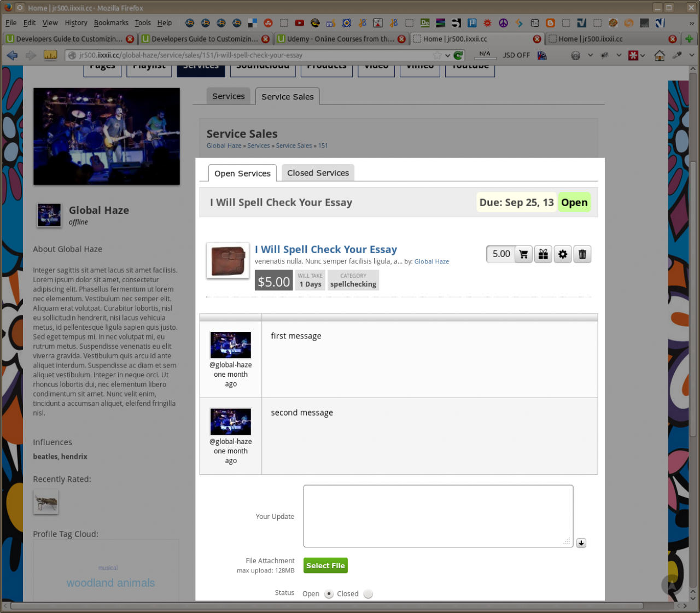Click the color picker eyedropper toolbar icon

pyautogui.click(x=677, y=55)
